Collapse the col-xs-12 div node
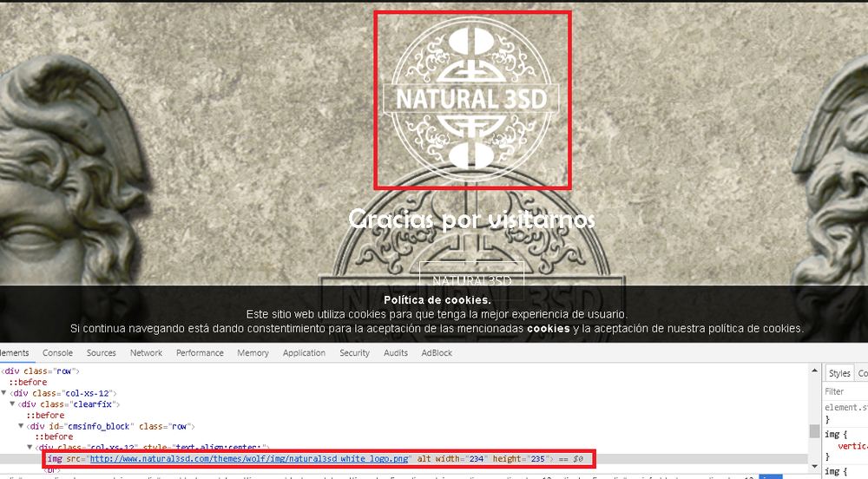Screen dimensions: 868x479 [x=3, y=393]
